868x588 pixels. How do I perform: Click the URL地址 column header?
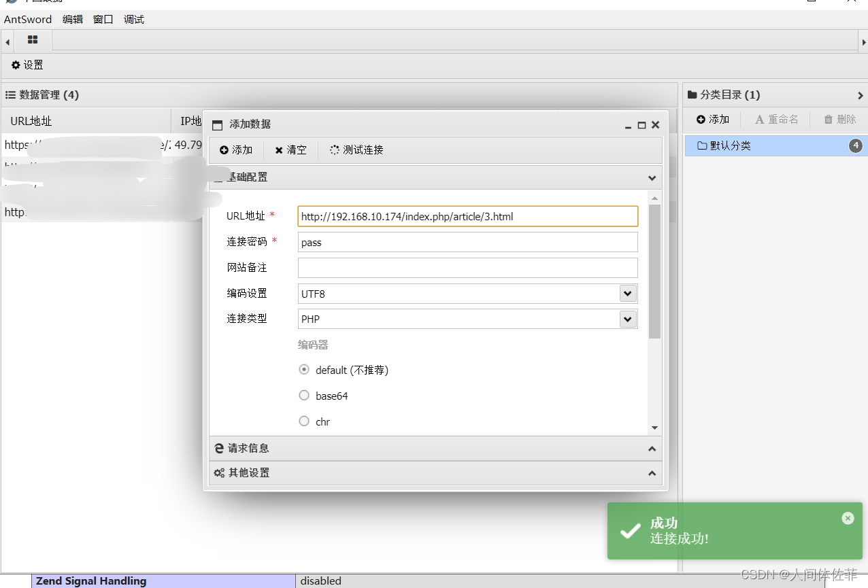[86, 121]
